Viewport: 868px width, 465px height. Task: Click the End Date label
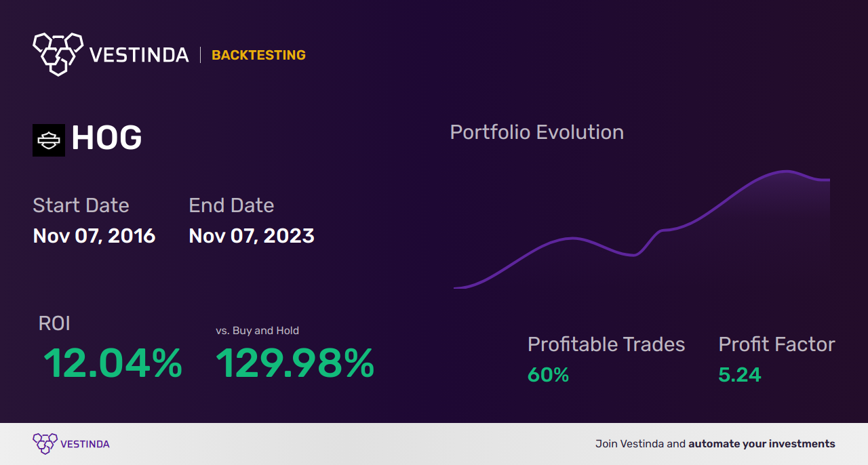[x=231, y=205]
